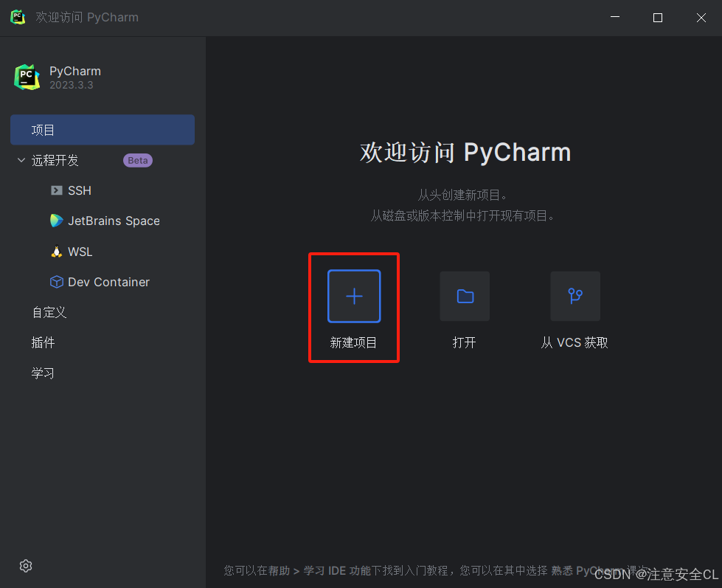Select the 项目 tab in sidebar
The width and height of the screenshot is (722, 588).
(x=103, y=130)
